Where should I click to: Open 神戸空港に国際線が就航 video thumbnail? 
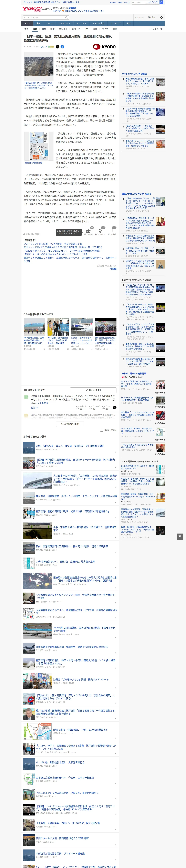pyautogui.click(x=106, y=327)
